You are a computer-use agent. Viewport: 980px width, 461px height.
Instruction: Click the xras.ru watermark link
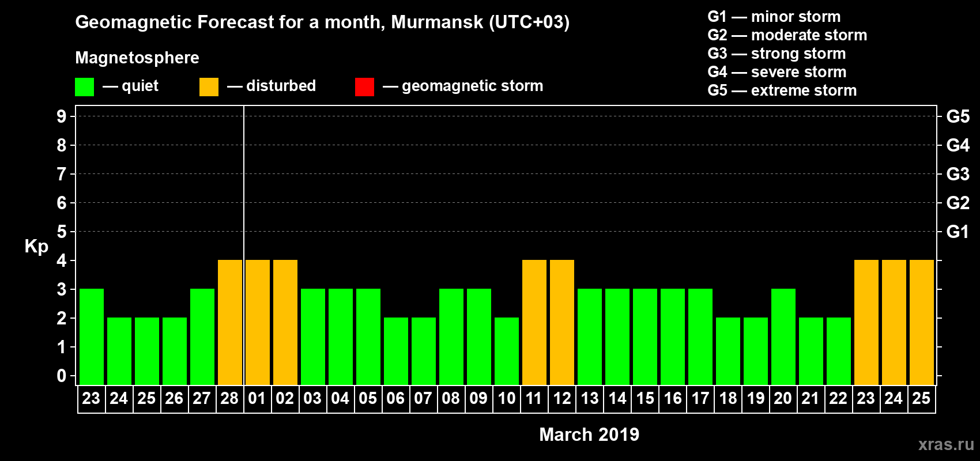click(946, 444)
